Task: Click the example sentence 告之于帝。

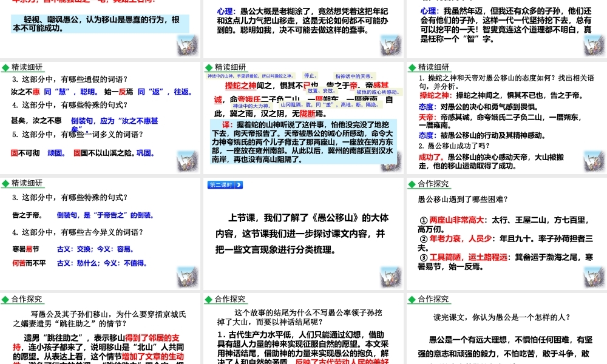Action: coord(27,215)
